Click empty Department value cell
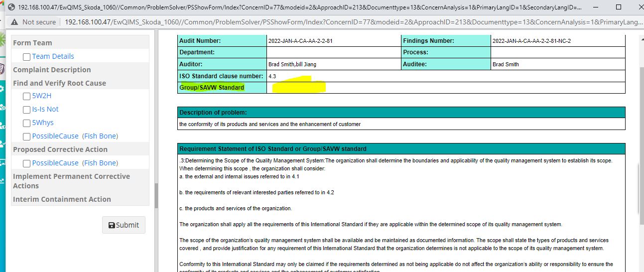This screenshot has width=644, height=272. [334, 52]
